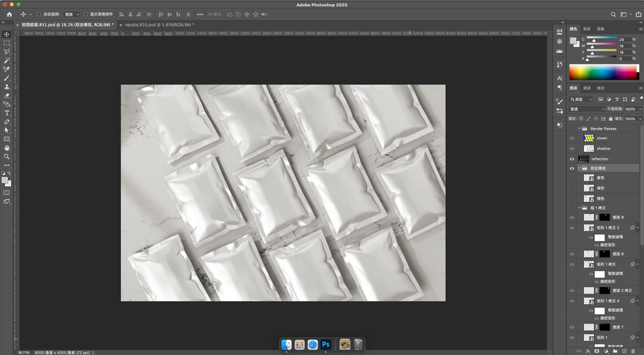Hide the 图层 9 layer

pyautogui.click(x=572, y=218)
